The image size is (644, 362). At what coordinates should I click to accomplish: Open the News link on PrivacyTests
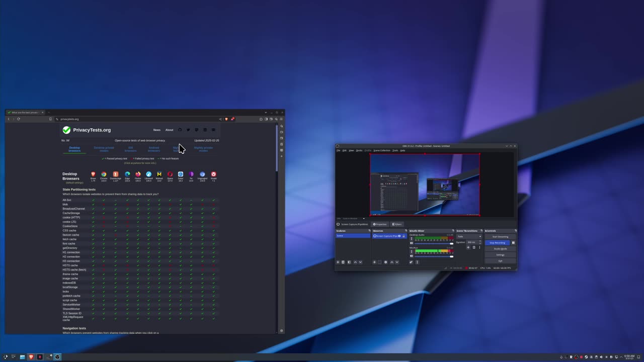pyautogui.click(x=157, y=130)
